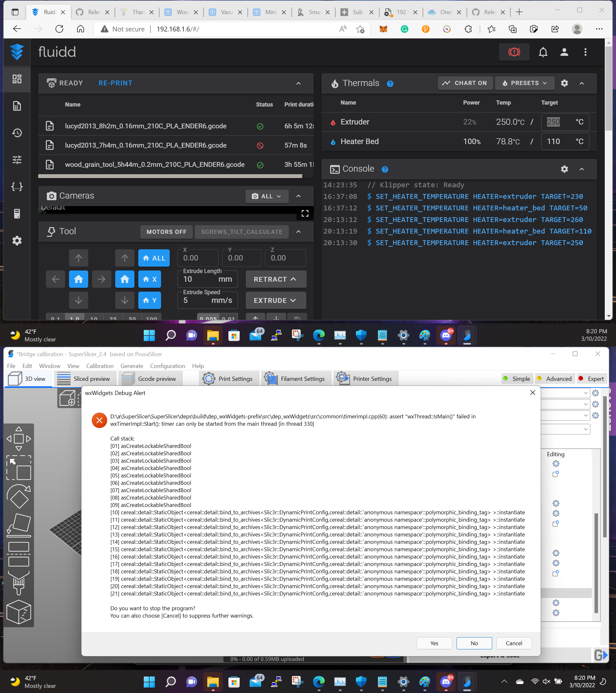Open fluidd settings from the sidebar gear
This screenshot has width=616, height=693.
tap(17, 241)
